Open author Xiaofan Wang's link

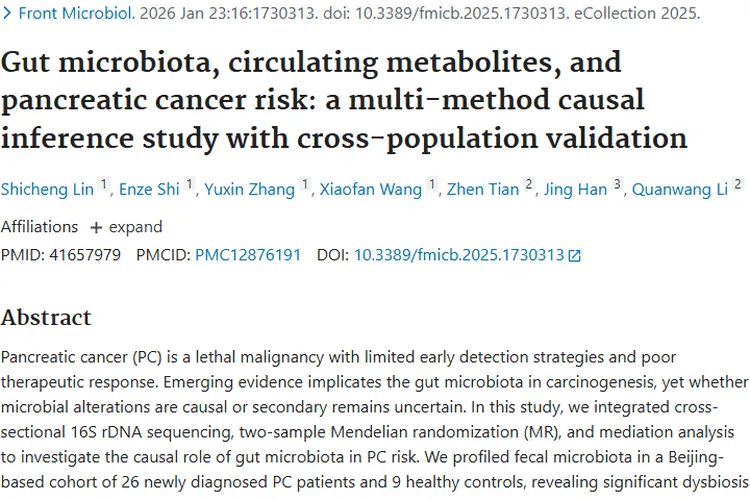[x=370, y=189]
